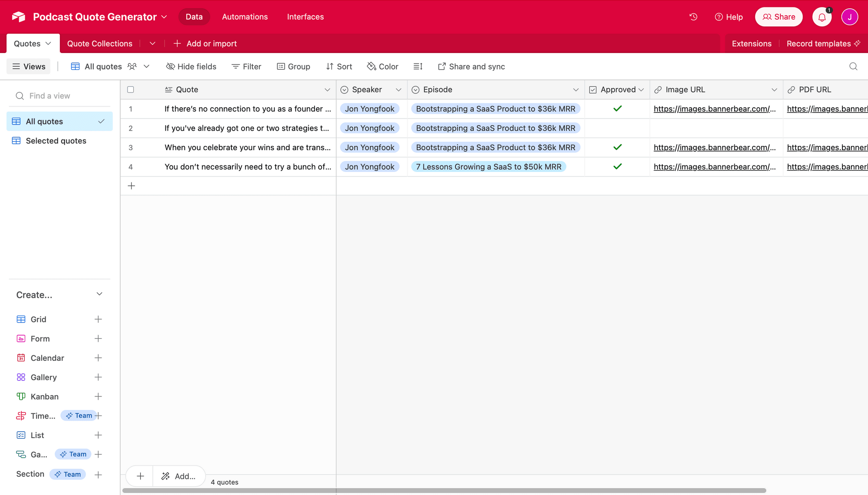Click the search icon on the right
Image resolution: width=868 pixels, height=495 pixels.
tap(853, 66)
